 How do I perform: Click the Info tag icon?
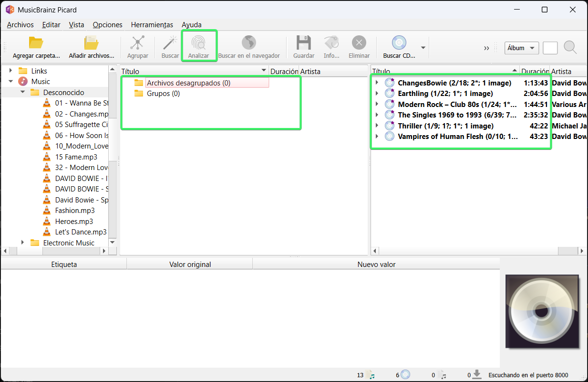331,43
